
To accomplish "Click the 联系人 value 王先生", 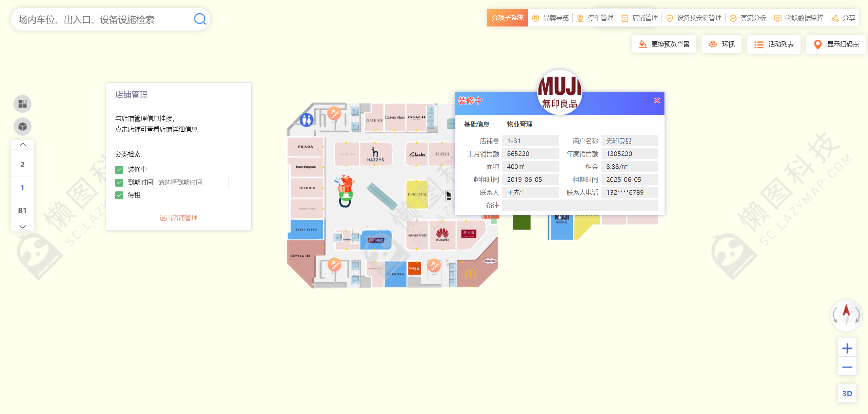I will coord(530,192).
